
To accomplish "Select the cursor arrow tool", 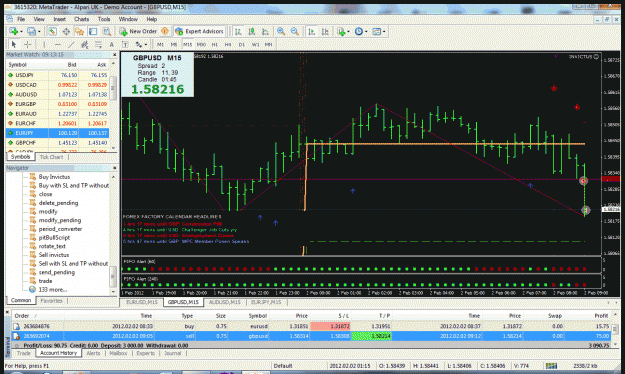I will click(x=14, y=44).
